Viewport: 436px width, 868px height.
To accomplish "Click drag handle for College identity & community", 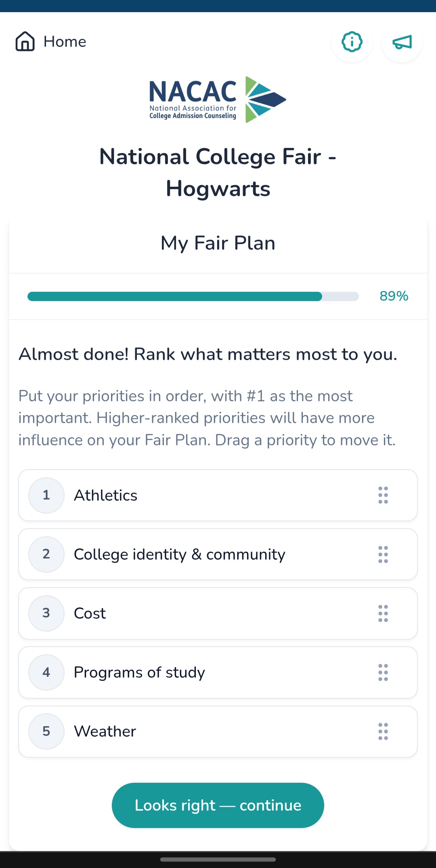I will tap(383, 554).
